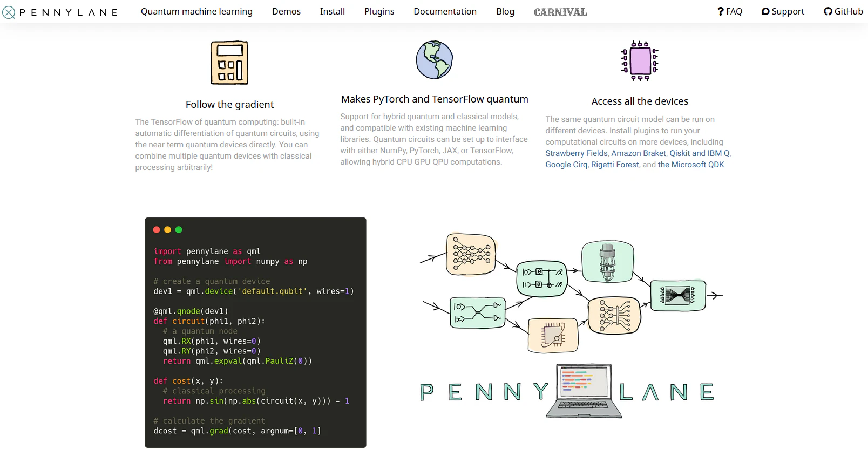The image size is (868, 449).
Task: Open the CARNIVAL nav item
Action: point(560,12)
